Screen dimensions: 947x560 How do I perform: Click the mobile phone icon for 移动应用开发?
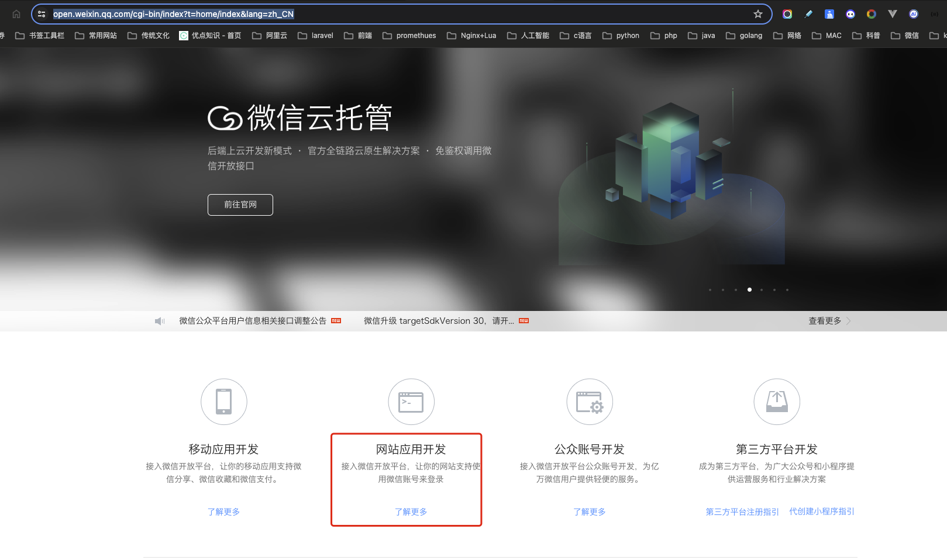224,402
